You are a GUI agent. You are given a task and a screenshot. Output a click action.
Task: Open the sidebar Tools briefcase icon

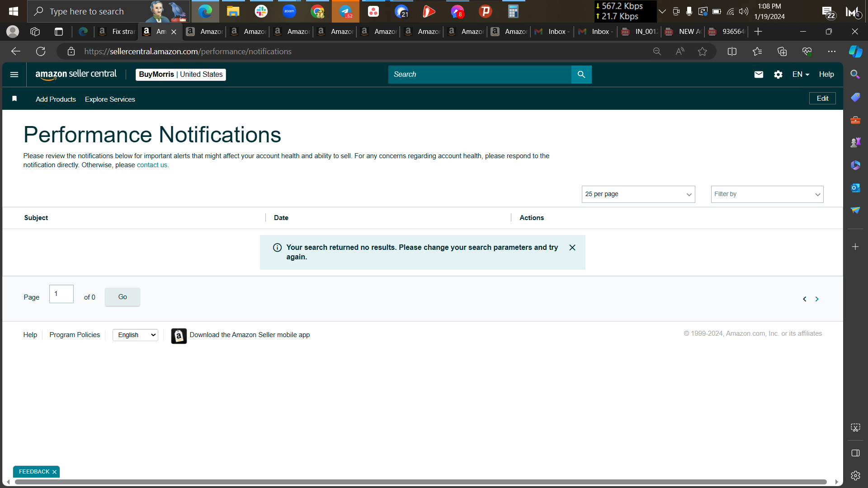coord(855,120)
